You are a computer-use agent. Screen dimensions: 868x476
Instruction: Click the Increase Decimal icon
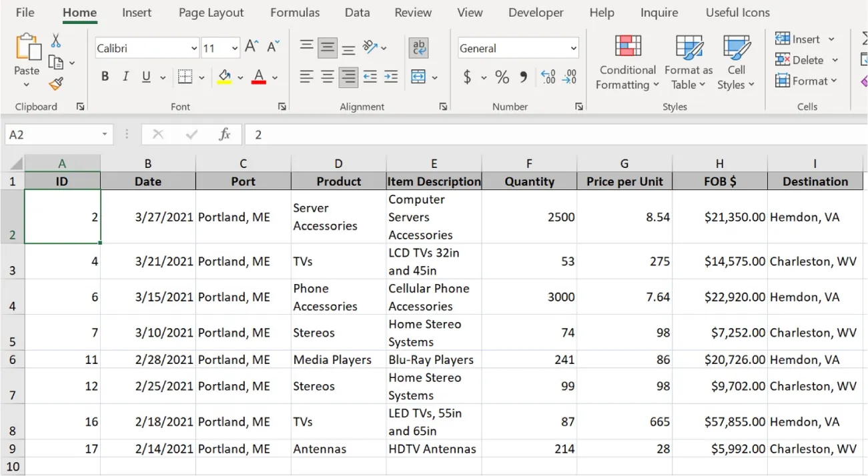[548, 77]
